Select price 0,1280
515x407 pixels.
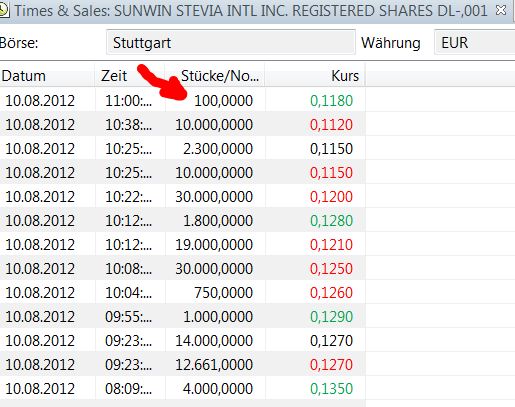[331, 221]
